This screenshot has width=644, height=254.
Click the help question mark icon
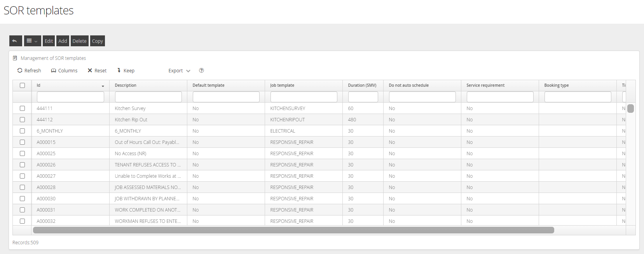[201, 70]
